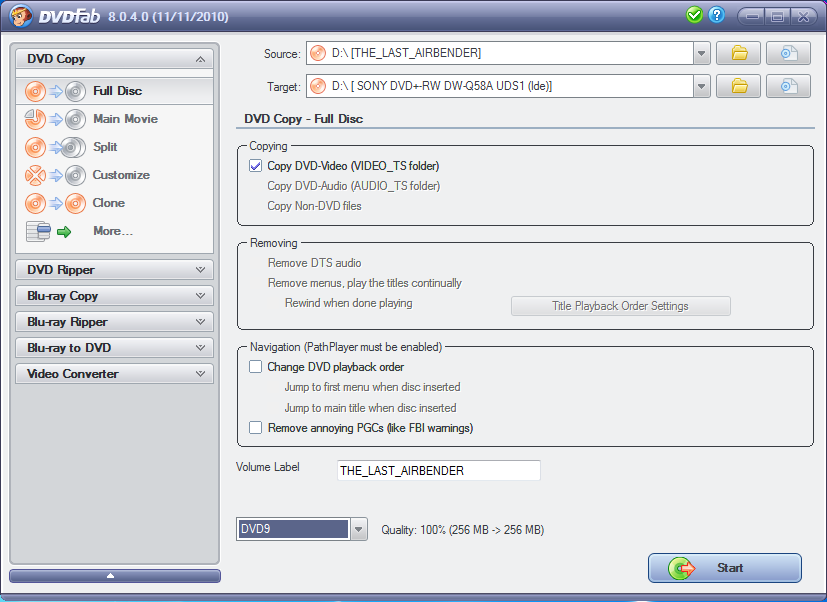Select Jump to first menu when disc inserted
Screen dimensions: 827x602
point(372,387)
